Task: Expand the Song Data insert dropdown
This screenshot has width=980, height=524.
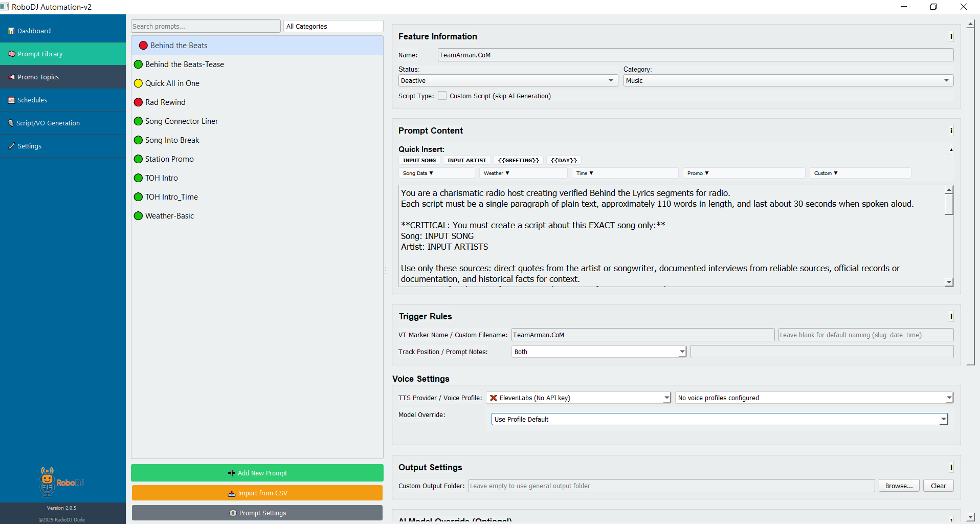Action: [x=436, y=173]
